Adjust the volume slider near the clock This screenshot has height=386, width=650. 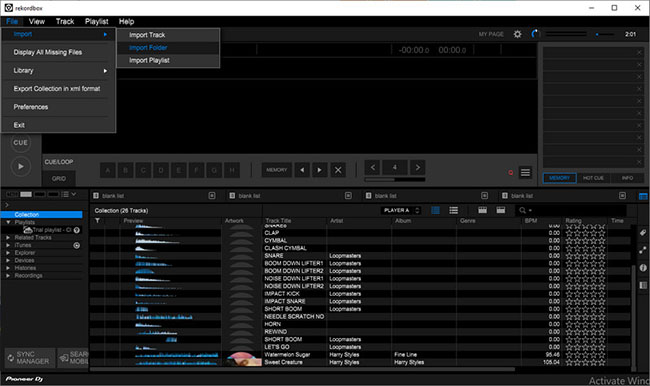coord(605,34)
